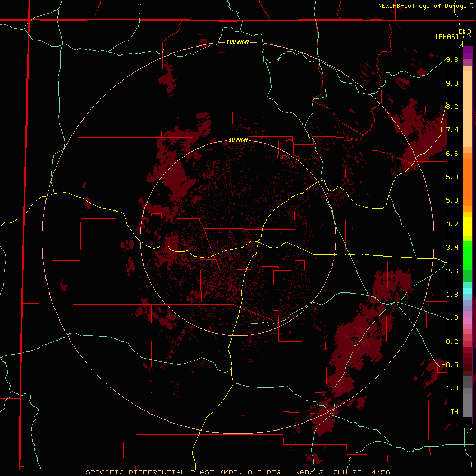Click the TH label on the scale
This screenshot has width=476, height=476.
(x=454, y=412)
